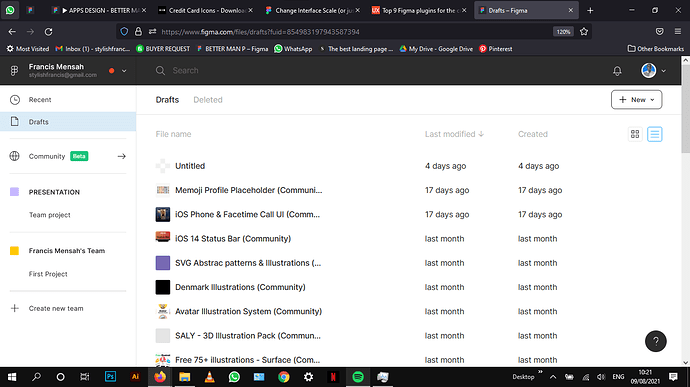Open My Drive - Google Drive bookmark

[x=436, y=49]
